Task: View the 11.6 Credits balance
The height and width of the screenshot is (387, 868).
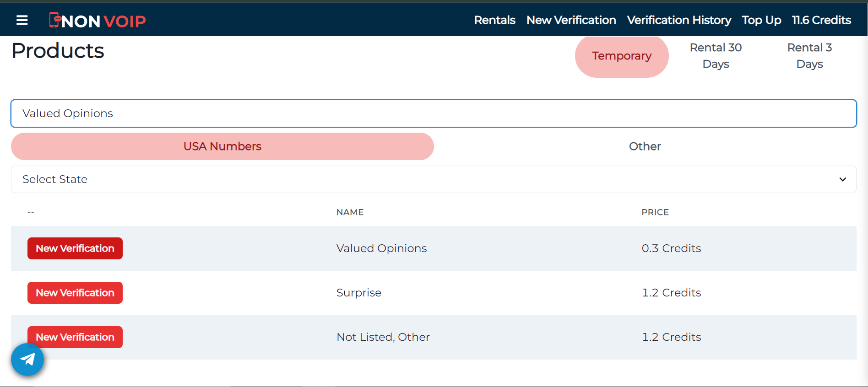Action: (x=821, y=20)
